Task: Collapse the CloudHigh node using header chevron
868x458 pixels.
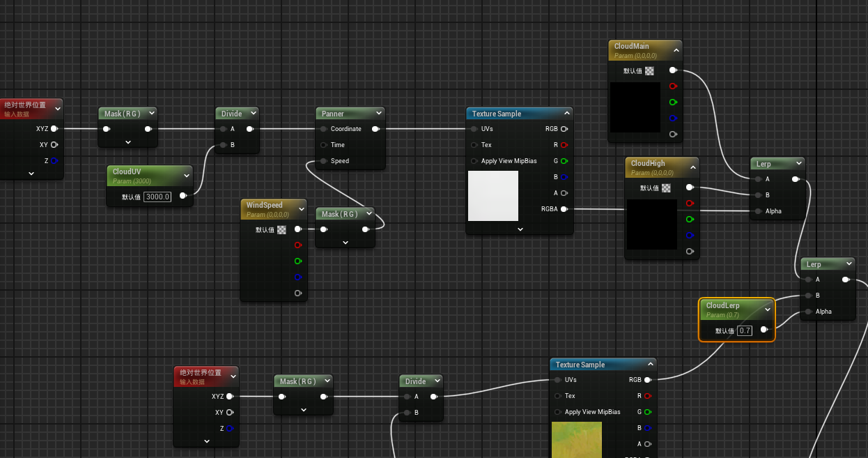Action: (x=692, y=167)
